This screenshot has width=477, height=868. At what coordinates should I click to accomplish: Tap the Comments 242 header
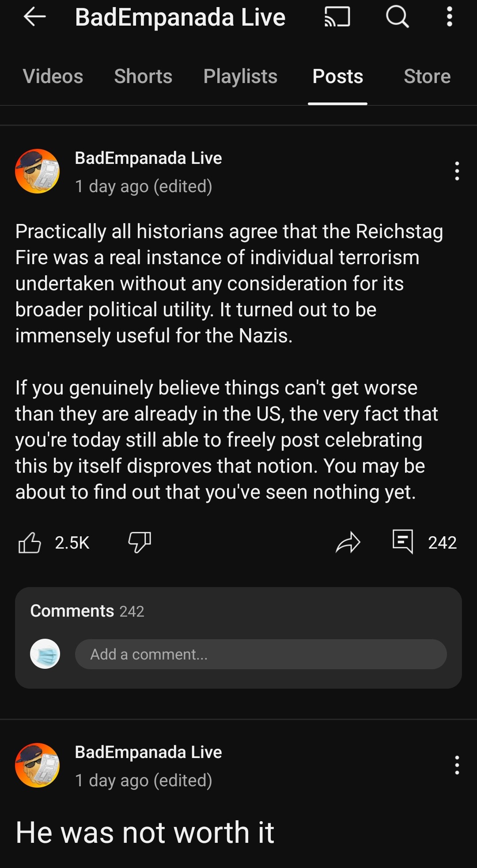[87, 611]
